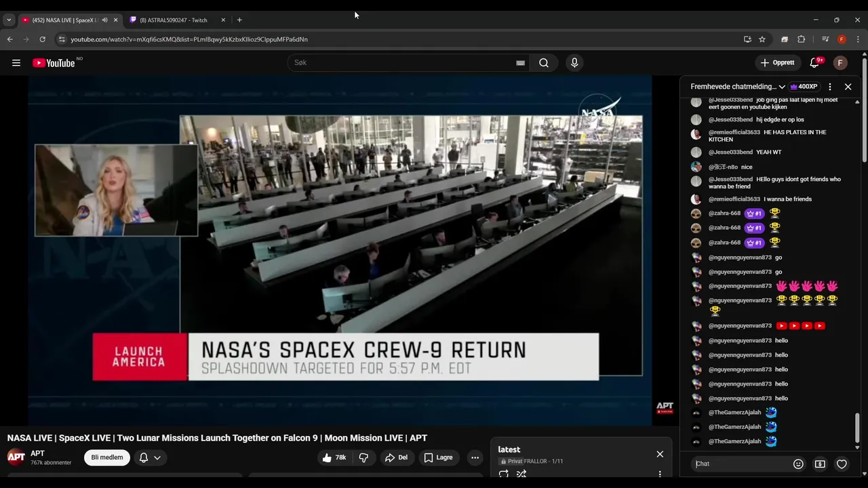Reload the page
868x488 pixels.
(42, 39)
